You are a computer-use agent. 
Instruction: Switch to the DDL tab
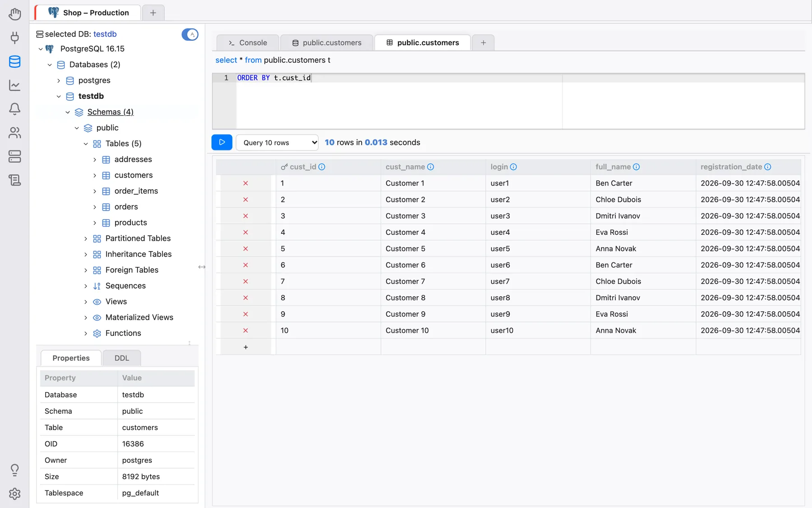tap(122, 358)
